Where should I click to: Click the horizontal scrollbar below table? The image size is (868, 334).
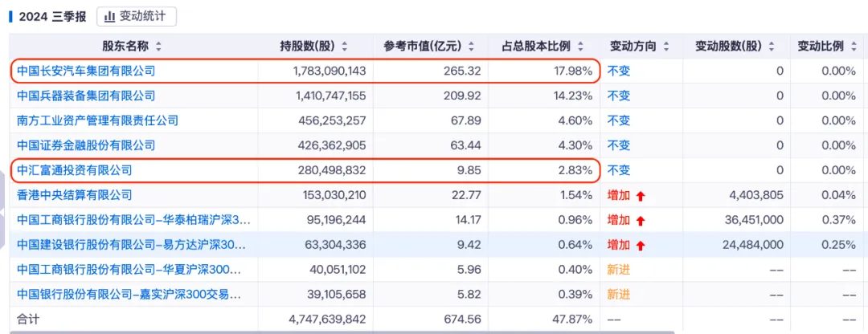click(x=343, y=332)
